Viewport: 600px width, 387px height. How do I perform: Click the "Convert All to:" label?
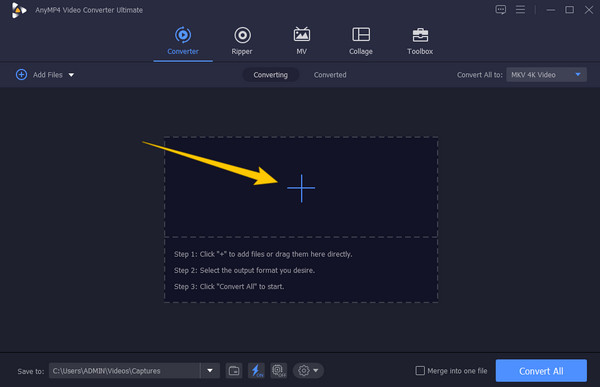pyautogui.click(x=479, y=75)
